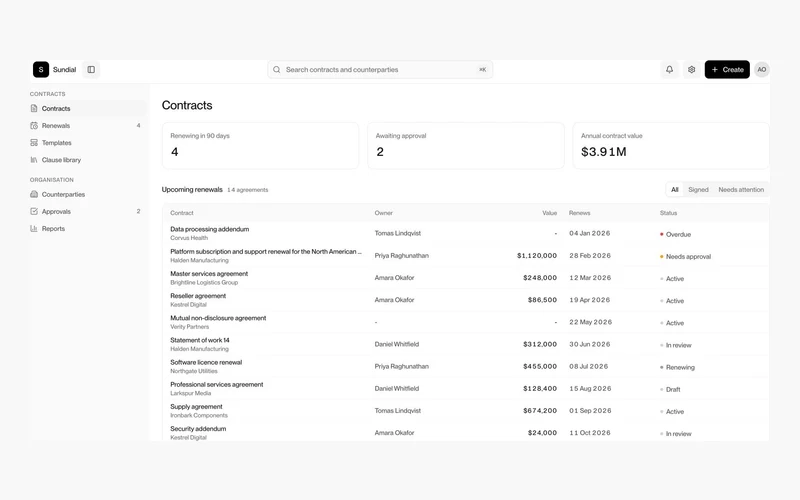Open Templates in the sidebar
This screenshot has width=800, height=500.
[x=87, y=143]
